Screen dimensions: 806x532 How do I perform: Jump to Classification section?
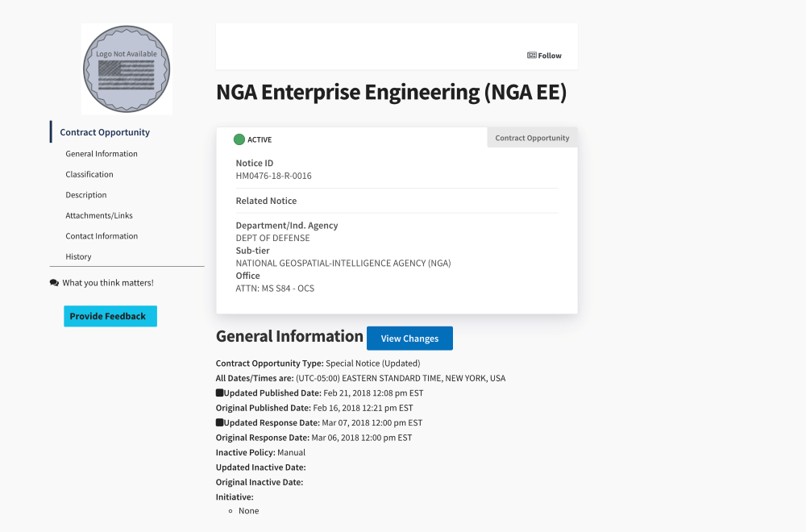89,174
